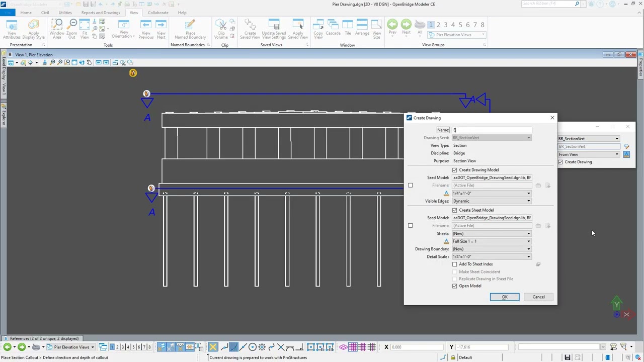644x362 pixels.
Task: Select Copy View tool
Action: point(318,29)
